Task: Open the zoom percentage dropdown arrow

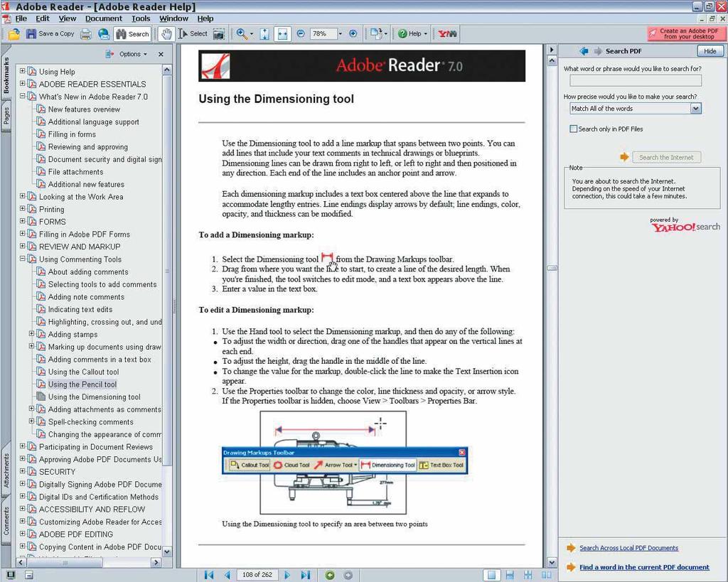Action: pyautogui.click(x=340, y=33)
